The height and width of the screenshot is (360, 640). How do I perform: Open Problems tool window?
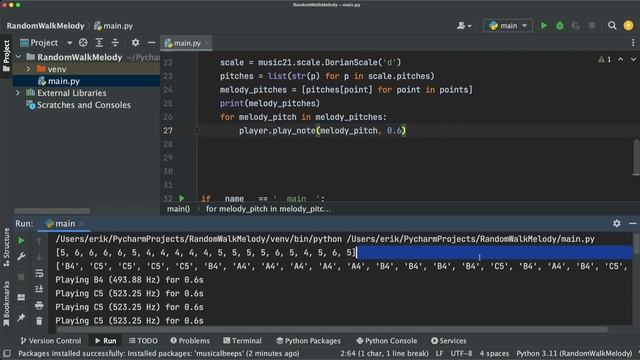190,341
